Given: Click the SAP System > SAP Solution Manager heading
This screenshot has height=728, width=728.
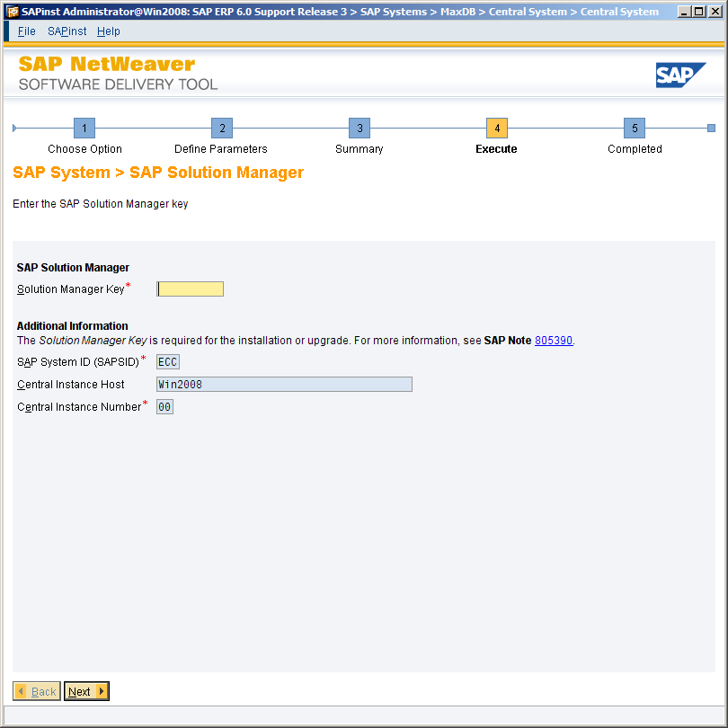Looking at the screenshot, I should [158, 173].
